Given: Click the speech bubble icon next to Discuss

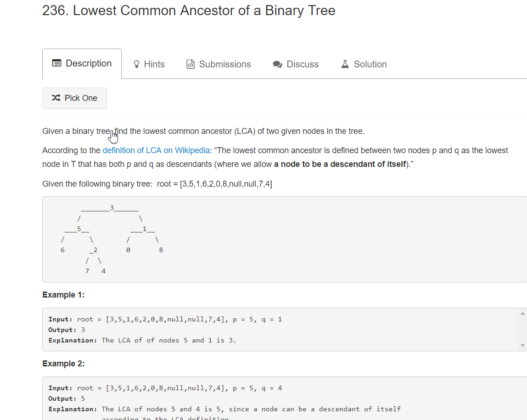Looking at the screenshot, I should [277, 64].
